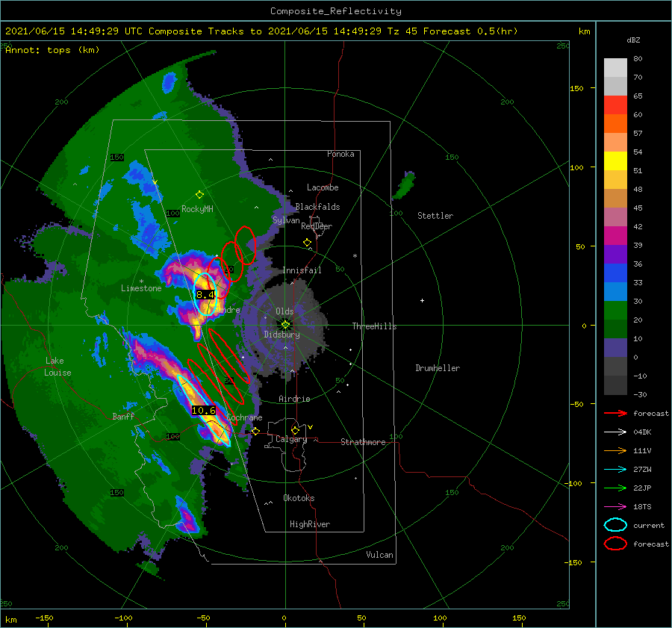Viewport: 672px width, 628px height.
Task: Click the Composite_Reflectivity title text
Action: (x=336, y=11)
